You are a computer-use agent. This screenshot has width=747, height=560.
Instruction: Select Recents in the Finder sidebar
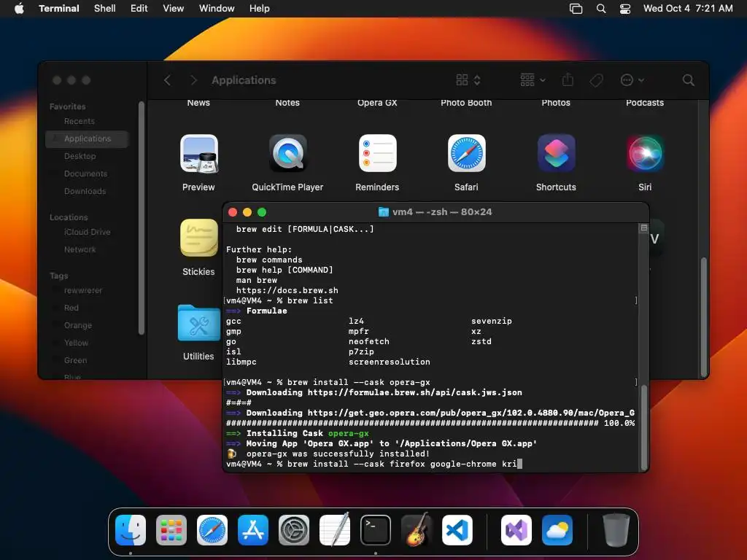pos(88,122)
